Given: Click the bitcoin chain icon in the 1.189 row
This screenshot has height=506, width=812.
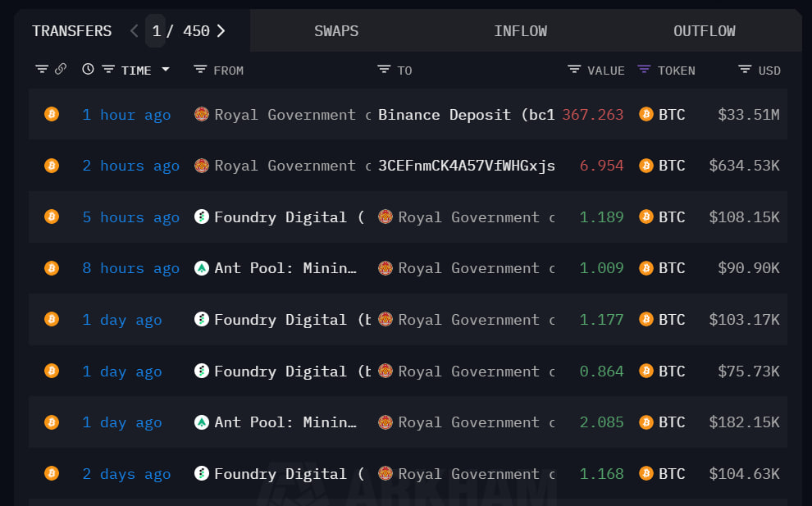Looking at the screenshot, I should pos(52,217).
